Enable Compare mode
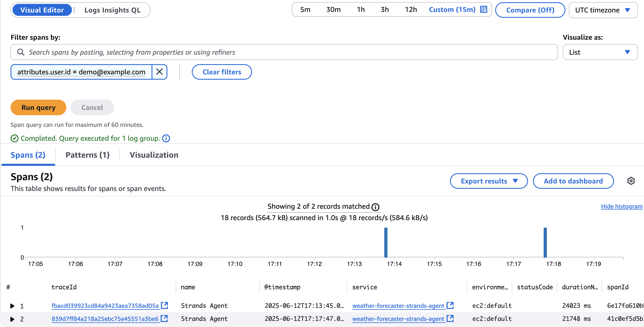 point(530,10)
